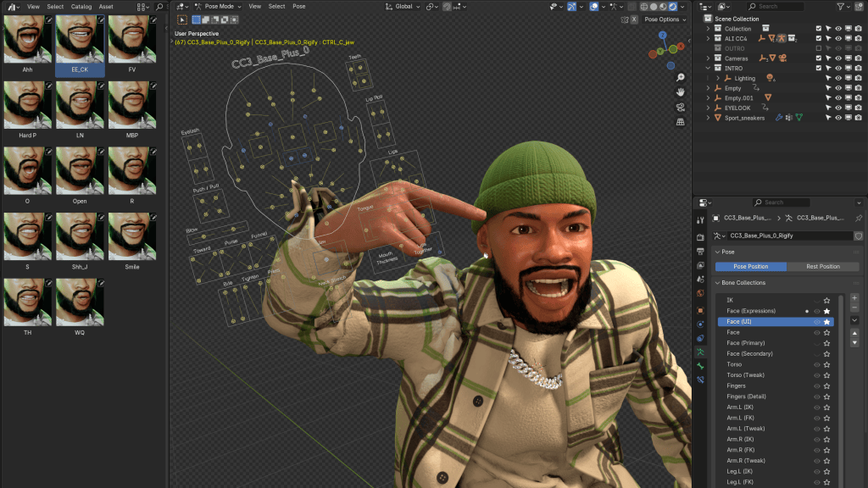The image size is (868, 488).
Task: Add a new bone collection with plus
Action: coord(854,298)
